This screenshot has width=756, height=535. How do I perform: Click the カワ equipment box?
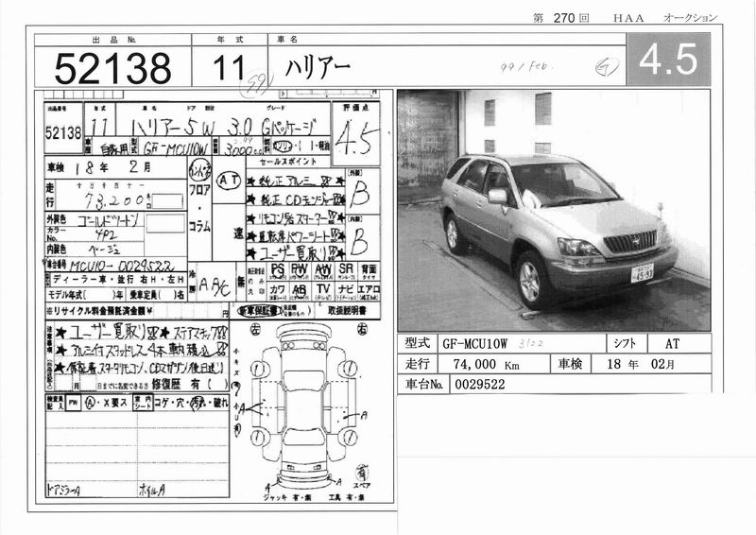tap(277, 291)
